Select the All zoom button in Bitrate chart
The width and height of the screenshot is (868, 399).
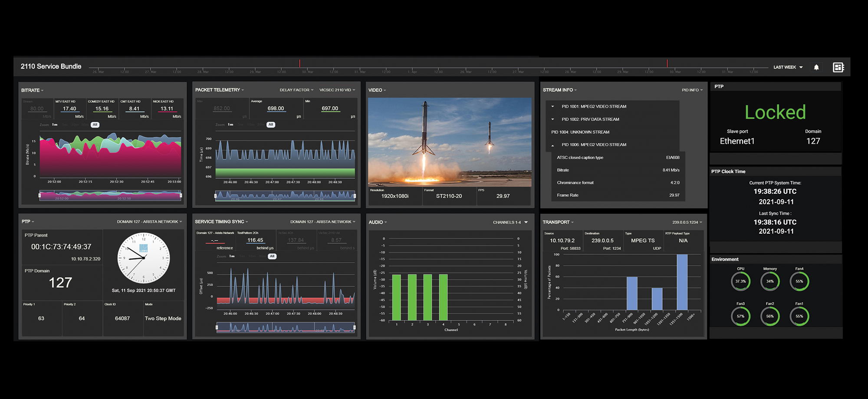pyautogui.click(x=95, y=125)
